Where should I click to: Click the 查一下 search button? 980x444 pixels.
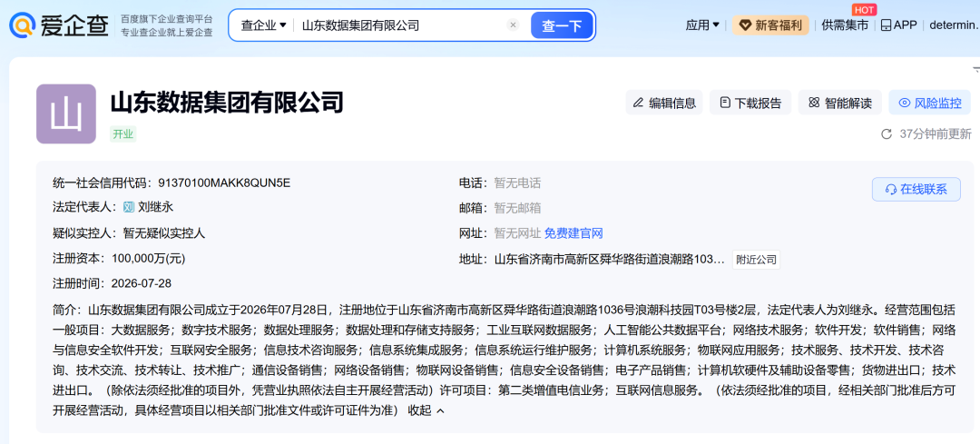tap(562, 25)
